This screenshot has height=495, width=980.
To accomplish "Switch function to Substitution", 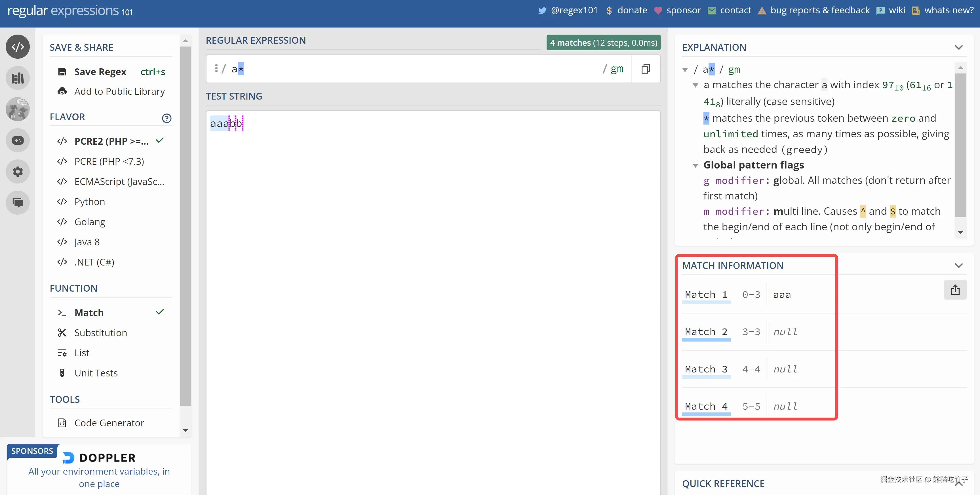I will coord(100,332).
